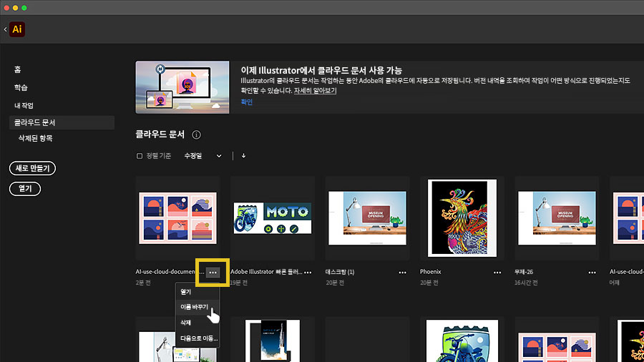The width and height of the screenshot is (644, 362).
Task: Choose 다음으로 이동... in the context menu
Action: pyautogui.click(x=197, y=338)
